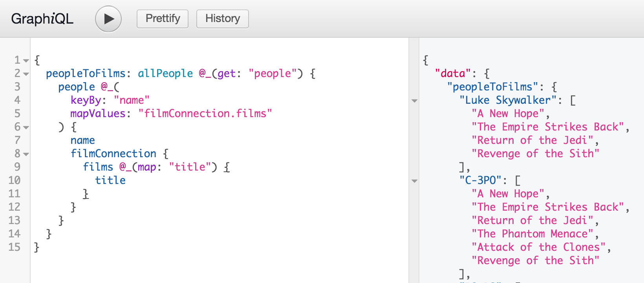Viewport: 644px width, 283px height.
Task: Click the people field on line 3
Action: pyautogui.click(x=77, y=87)
